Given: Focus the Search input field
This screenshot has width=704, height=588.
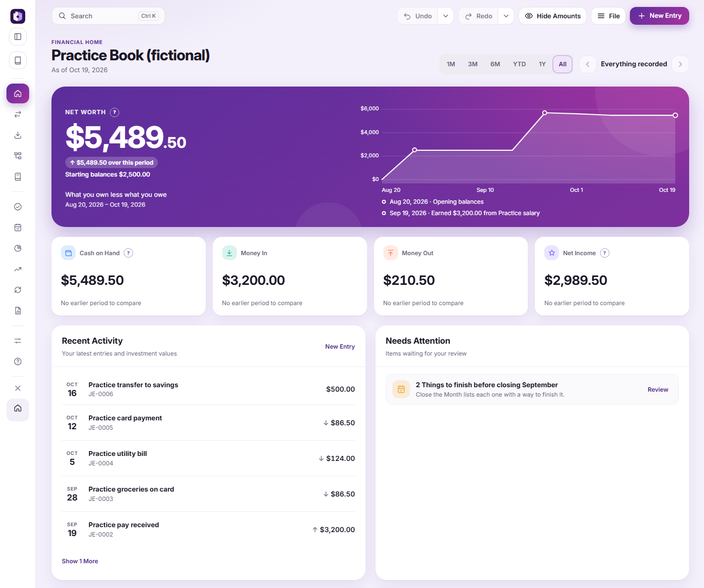Looking at the screenshot, I should [108, 16].
